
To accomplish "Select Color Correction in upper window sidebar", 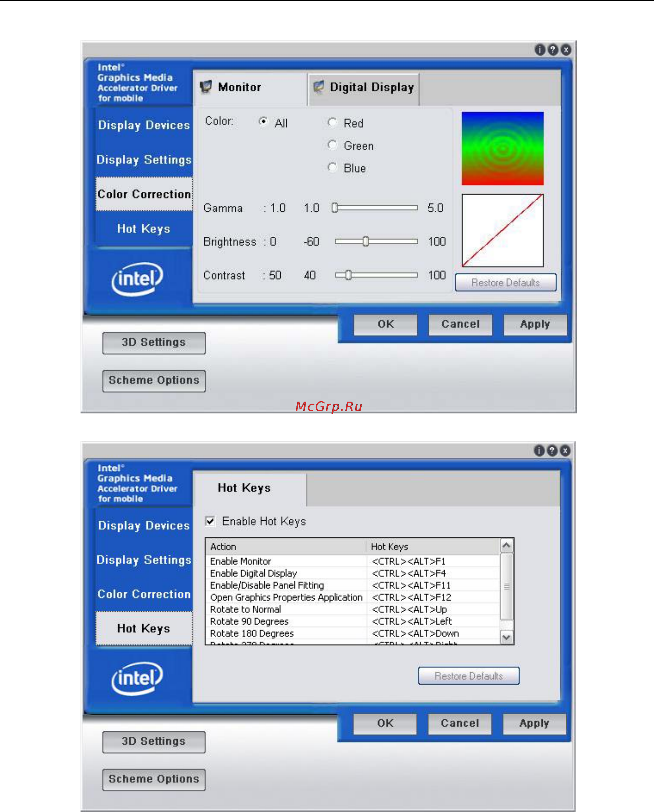I will click(144, 194).
